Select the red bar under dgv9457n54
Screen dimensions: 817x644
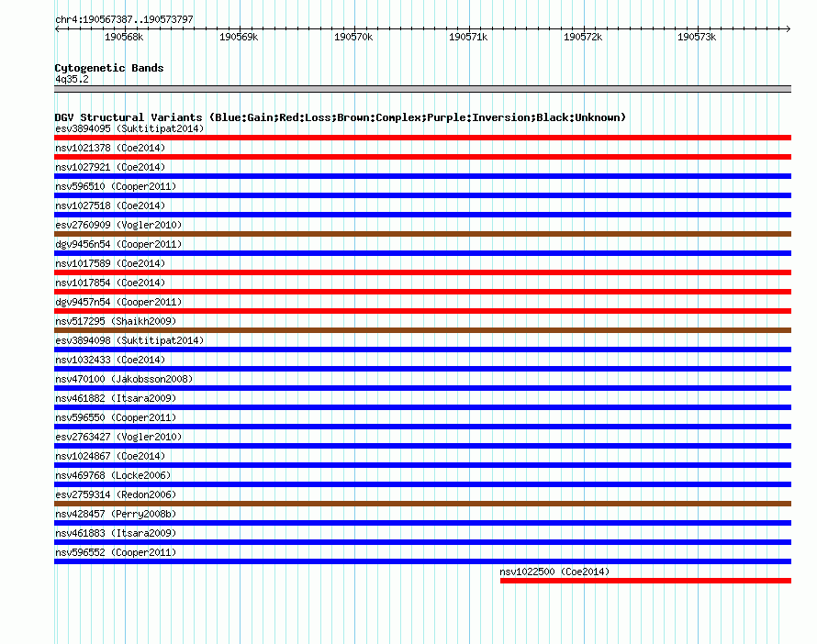tap(422, 311)
